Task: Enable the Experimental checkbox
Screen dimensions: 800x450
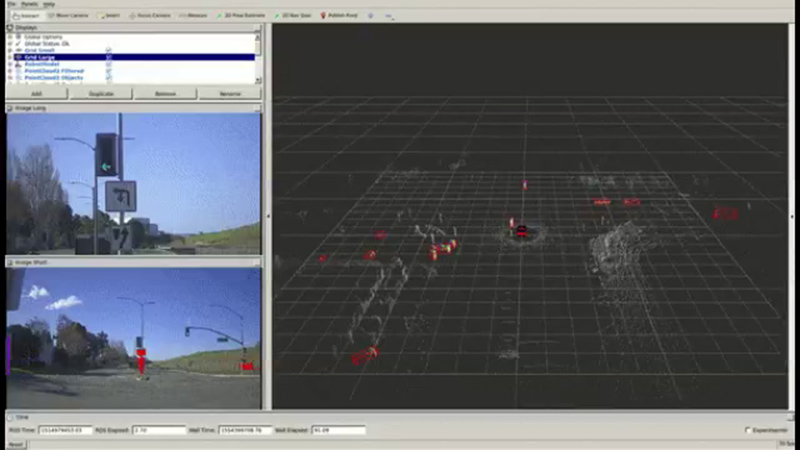Action: (748, 430)
